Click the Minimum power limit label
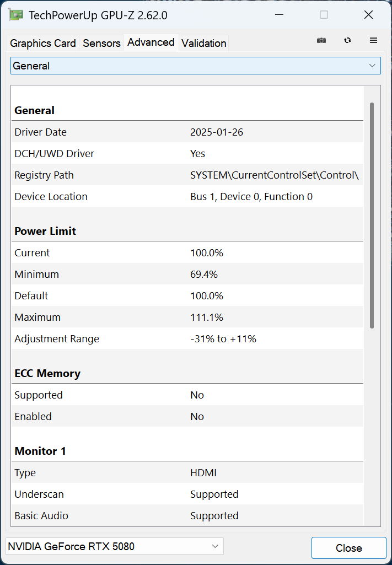Image resolution: width=392 pixels, height=565 pixels. tap(36, 274)
